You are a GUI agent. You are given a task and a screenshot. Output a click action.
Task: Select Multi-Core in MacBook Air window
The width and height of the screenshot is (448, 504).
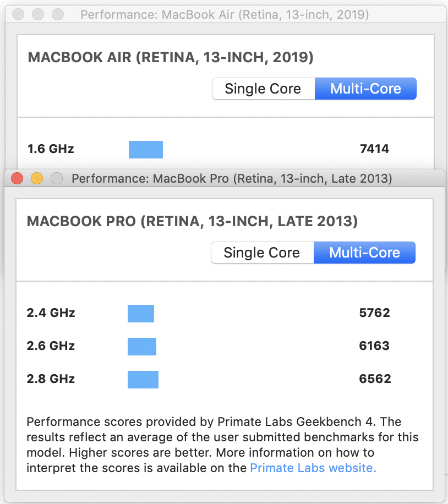pos(365,89)
